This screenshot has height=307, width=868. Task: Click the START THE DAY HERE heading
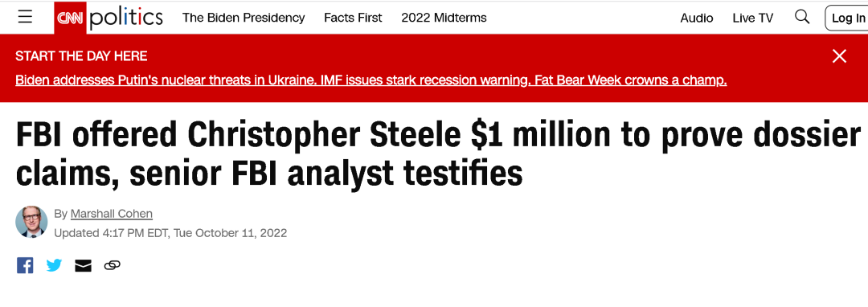tap(81, 56)
